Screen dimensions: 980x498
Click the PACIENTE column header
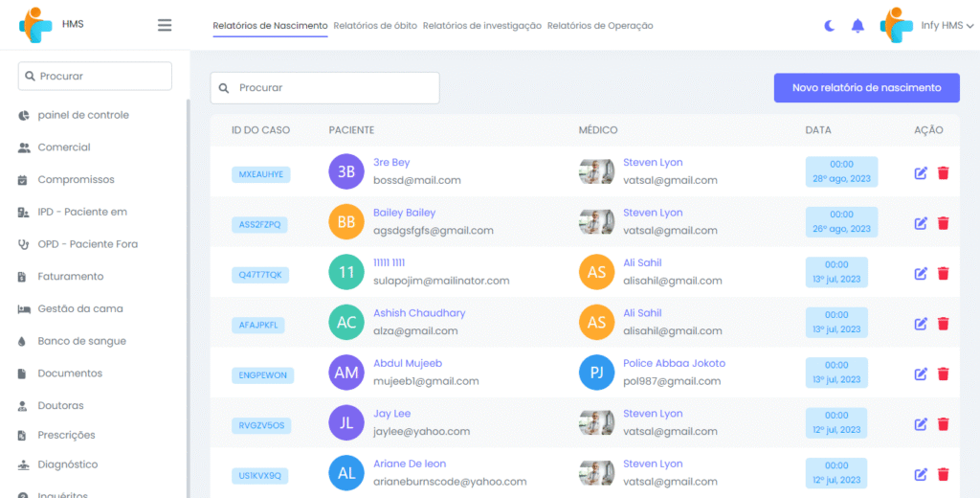351,130
